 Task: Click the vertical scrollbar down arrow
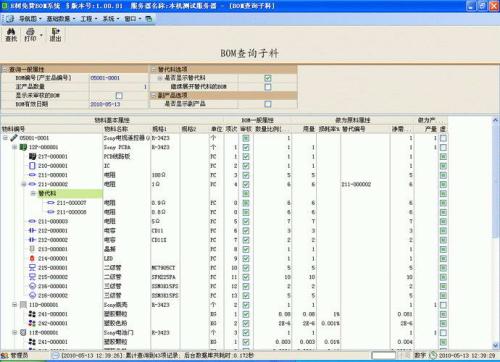495,346
